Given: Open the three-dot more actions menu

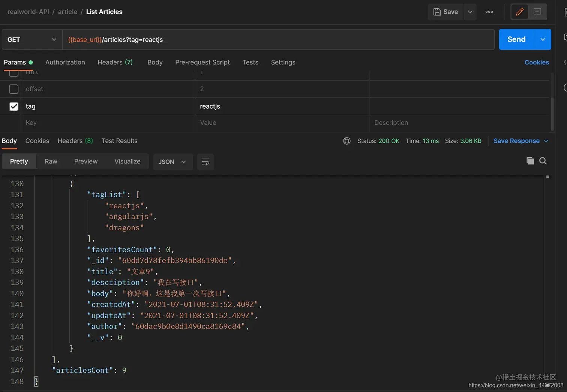Looking at the screenshot, I should [489, 12].
